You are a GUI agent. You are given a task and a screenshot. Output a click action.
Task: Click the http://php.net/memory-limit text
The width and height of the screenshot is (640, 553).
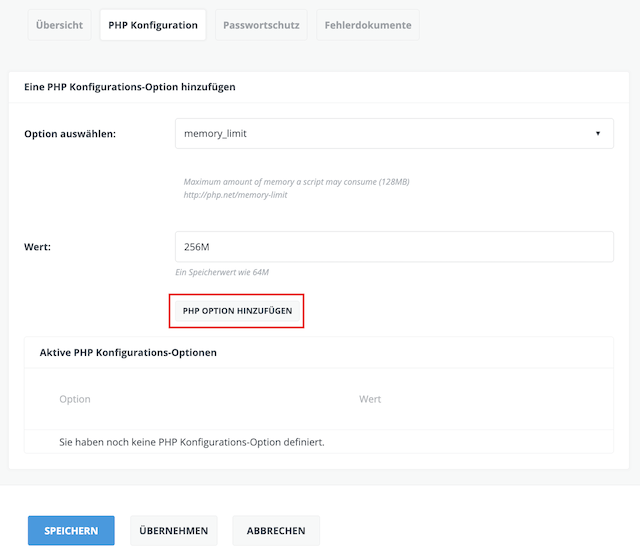(x=236, y=195)
